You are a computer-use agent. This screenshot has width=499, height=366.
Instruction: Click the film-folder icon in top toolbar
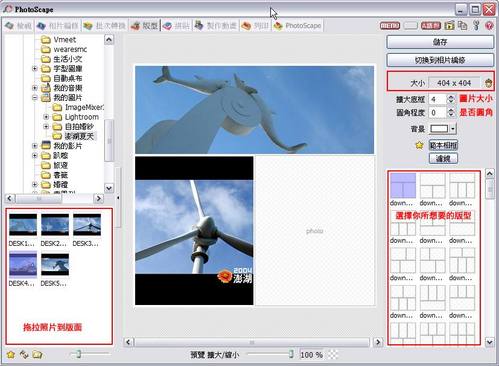pyautogui.click(x=449, y=26)
